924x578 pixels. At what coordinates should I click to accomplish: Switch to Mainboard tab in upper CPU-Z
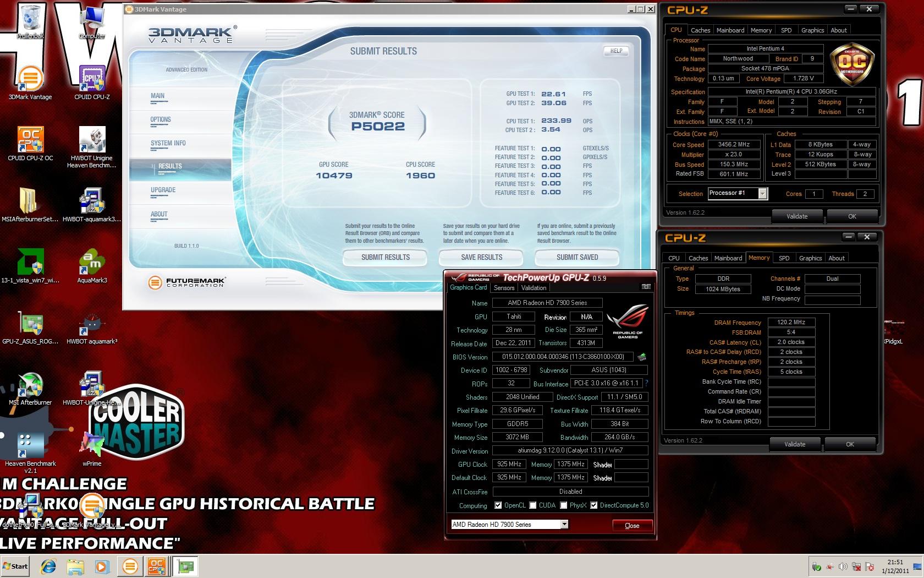(x=730, y=30)
